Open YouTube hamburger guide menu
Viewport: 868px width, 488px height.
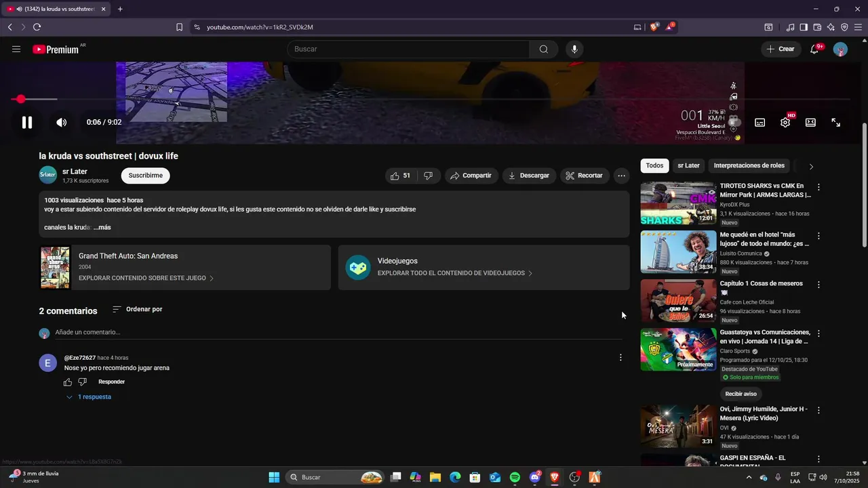point(16,49)
